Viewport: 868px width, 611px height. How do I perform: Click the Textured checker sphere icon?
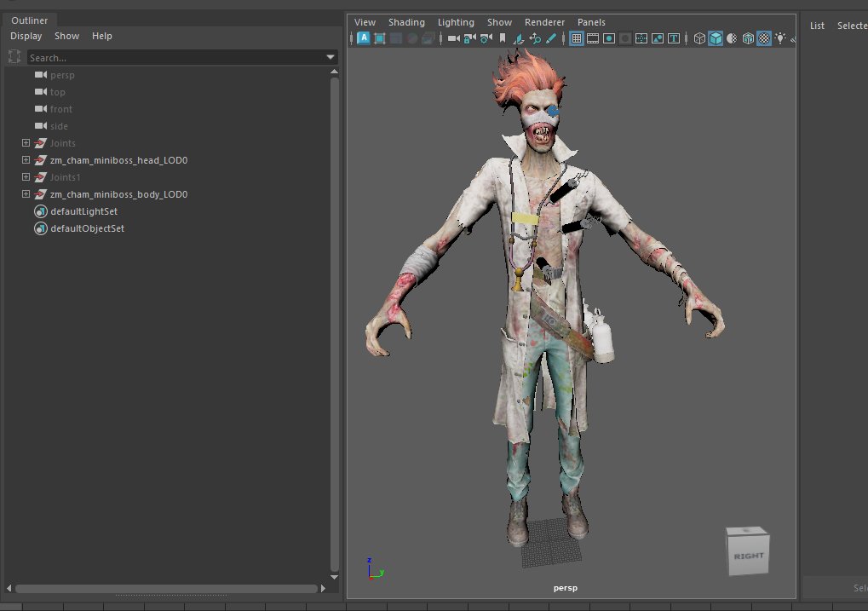764,38
